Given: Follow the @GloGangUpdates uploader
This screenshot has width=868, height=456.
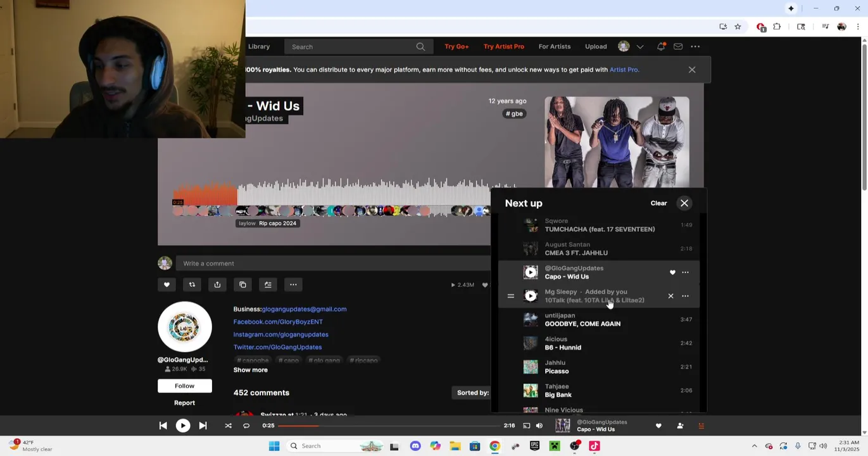Looking at the screenshot, I should tap(184, 386).
